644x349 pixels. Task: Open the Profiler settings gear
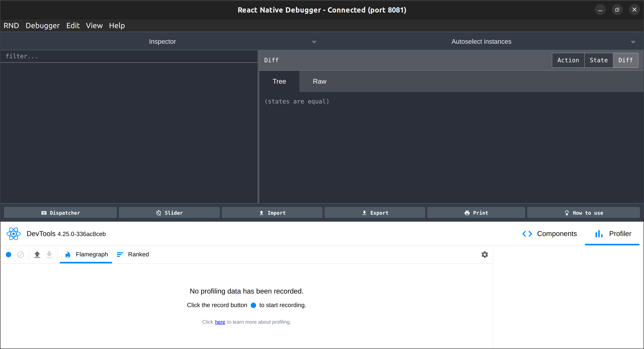pyautogui.click(x=484, y=254)
